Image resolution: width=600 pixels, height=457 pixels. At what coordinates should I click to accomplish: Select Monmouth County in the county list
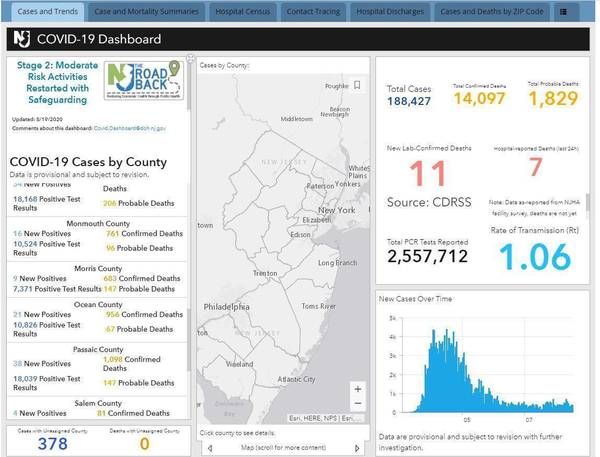tap(98, 223)
